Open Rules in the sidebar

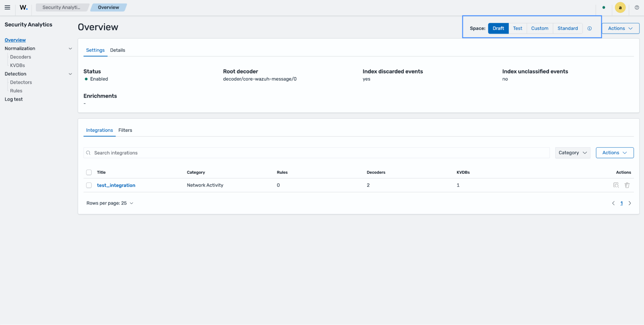tap(16, 91)
